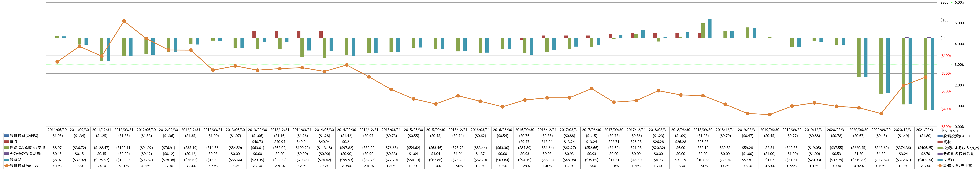This screenshot has width=980, height=169.
Task: Click the green bar for 2021/03/31
Action: click(x=926, y=74)
